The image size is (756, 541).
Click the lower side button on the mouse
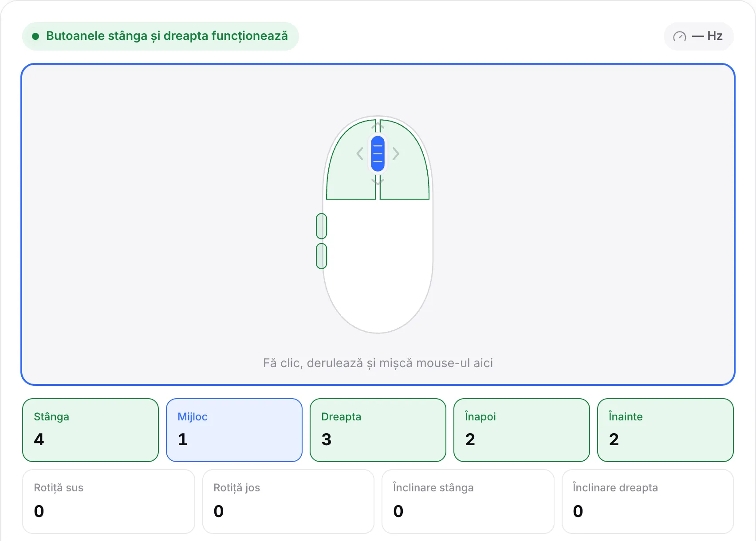(x=322, y=256)
